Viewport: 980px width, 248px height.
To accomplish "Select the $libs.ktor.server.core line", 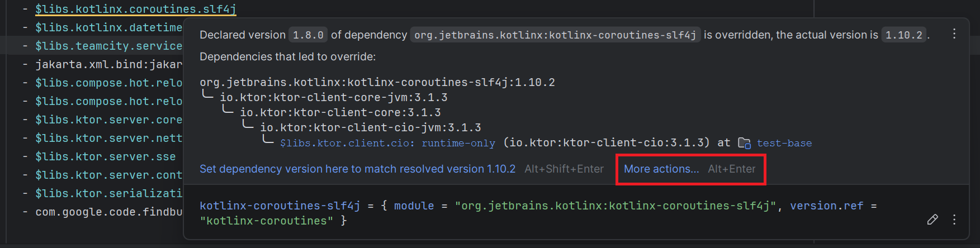I will [108, 120].
